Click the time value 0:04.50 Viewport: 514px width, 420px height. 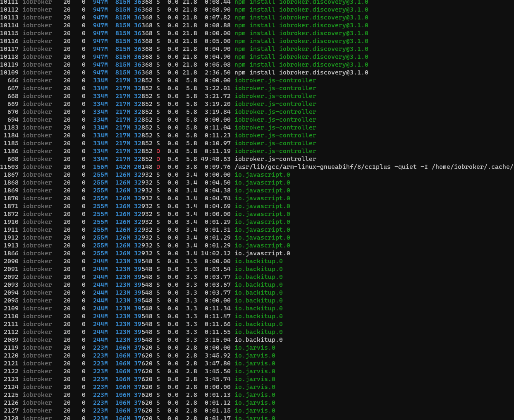(x=218, y=182)
